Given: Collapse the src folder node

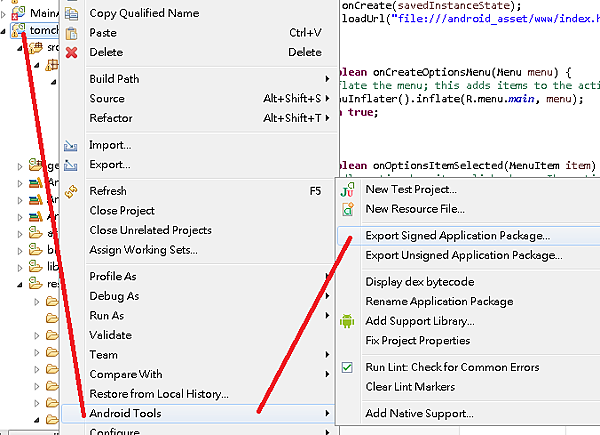Looking at the screenshot, I should pos(20,49).
